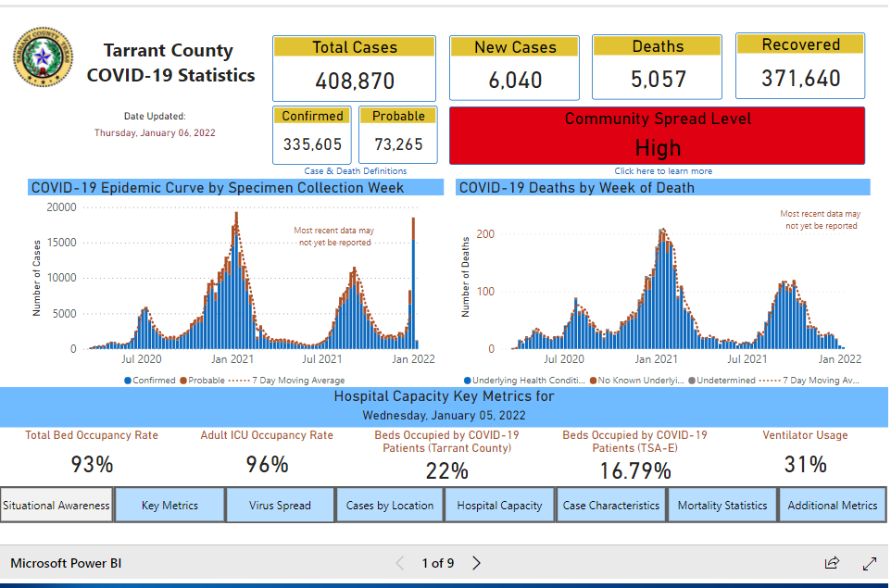The image size is (891, 588).
Task: Click the Tarrant County COVID-19 Statistics heading
Action: 170,63
